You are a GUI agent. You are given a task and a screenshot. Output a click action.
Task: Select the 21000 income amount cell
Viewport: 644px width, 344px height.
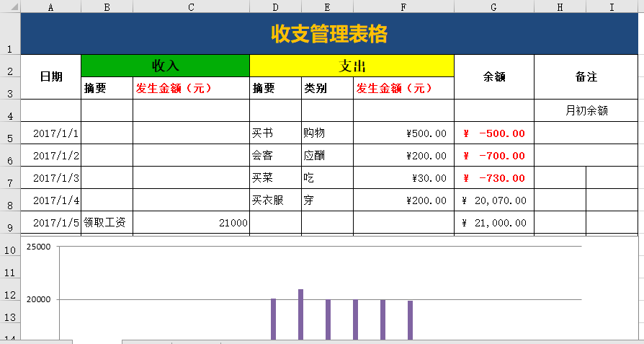(191, 223)
